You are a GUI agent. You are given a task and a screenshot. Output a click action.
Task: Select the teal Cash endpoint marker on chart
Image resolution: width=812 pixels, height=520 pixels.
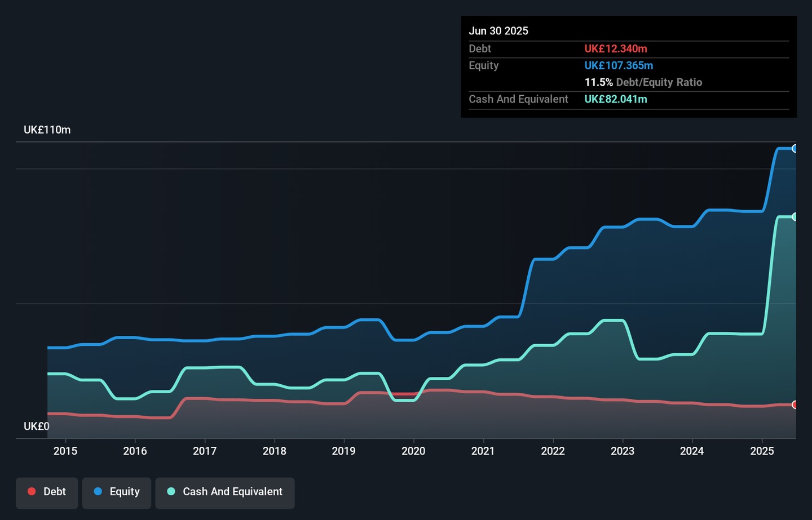tap(795, 217)
